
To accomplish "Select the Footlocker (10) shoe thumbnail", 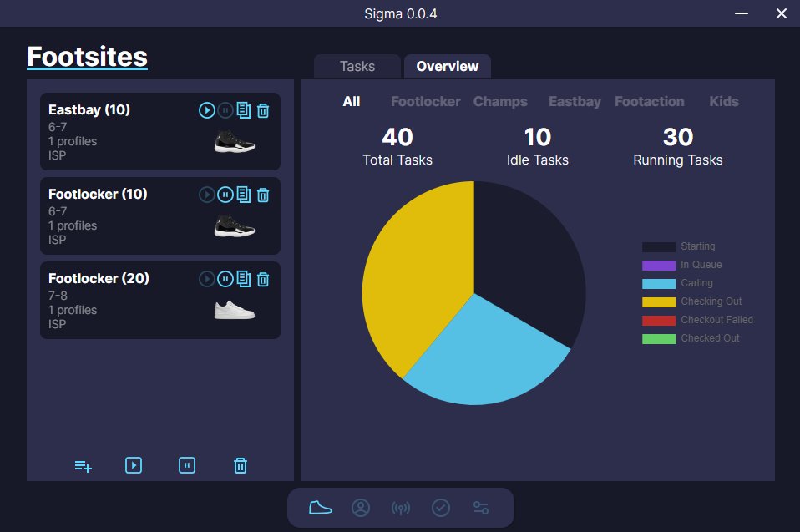I will (x=234, y=225).
